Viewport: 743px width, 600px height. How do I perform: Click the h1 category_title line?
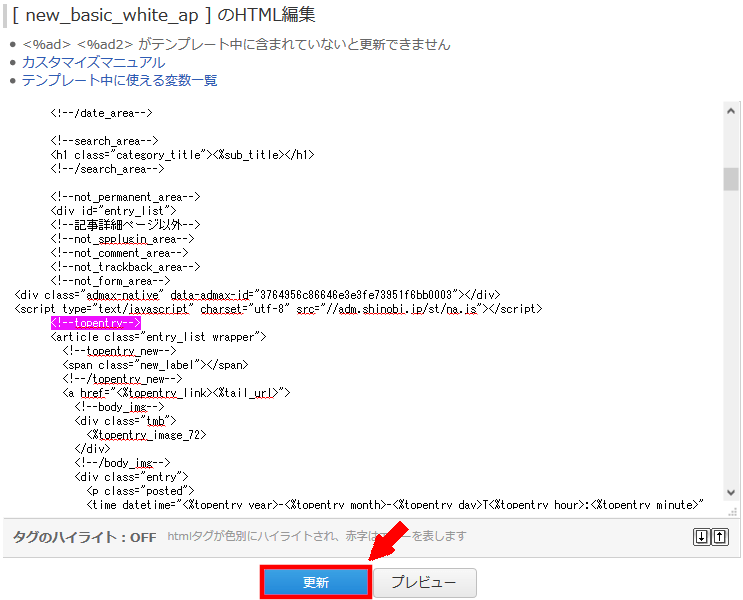(182, 155)
